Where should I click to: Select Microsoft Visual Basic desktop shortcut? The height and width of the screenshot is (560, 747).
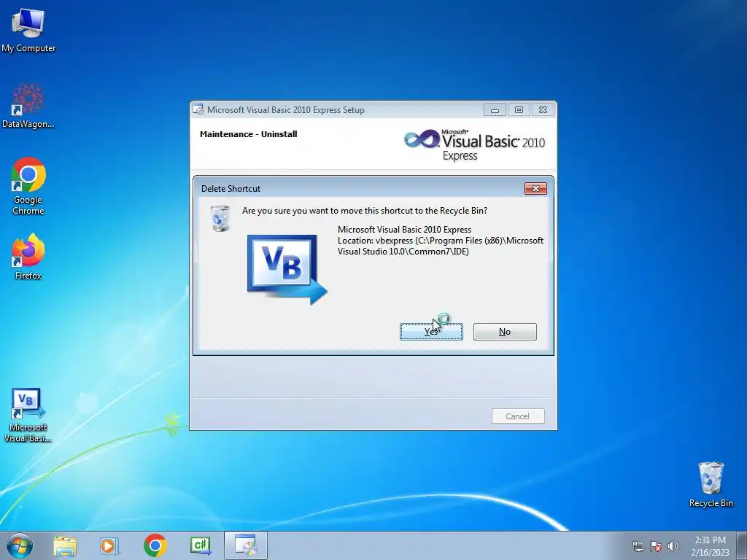click(28, 415)
